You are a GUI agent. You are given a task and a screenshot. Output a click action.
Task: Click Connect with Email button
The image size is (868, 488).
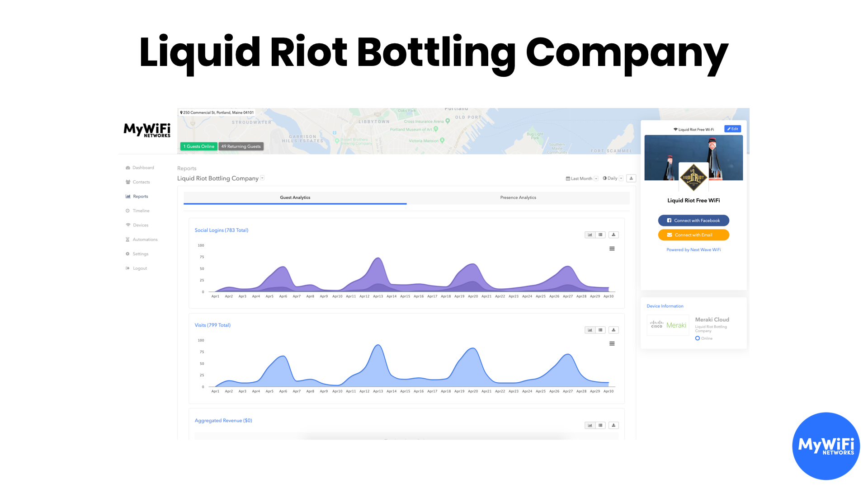693,234
